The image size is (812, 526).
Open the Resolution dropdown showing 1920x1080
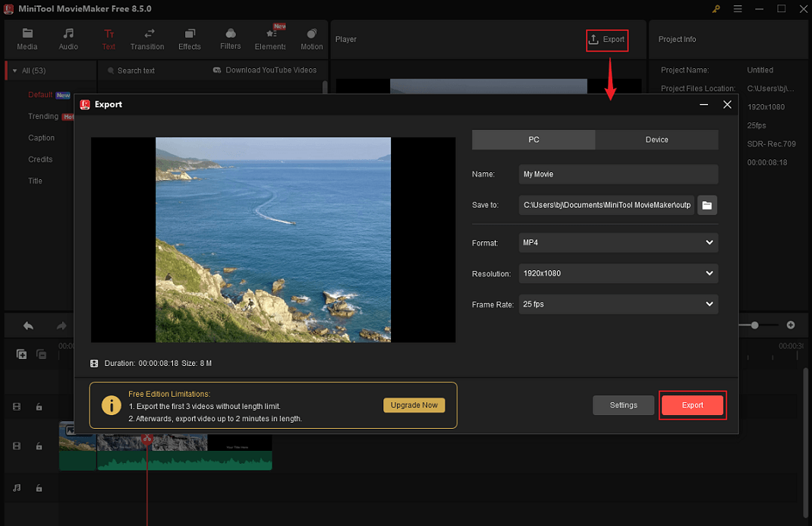(x=618, y=273)
